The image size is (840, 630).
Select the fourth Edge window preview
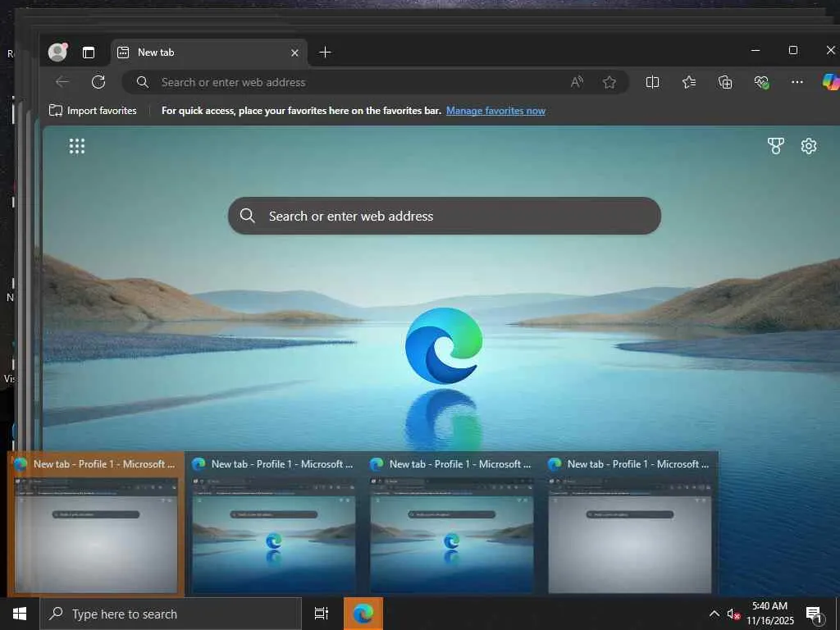click(629, 524)
